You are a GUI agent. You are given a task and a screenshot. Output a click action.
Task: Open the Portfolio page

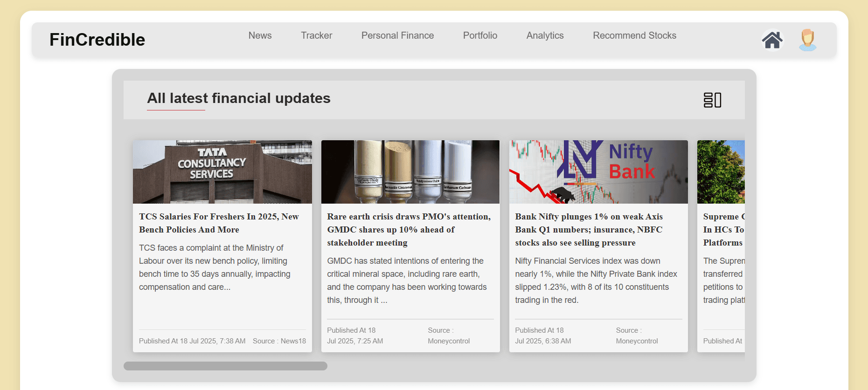pos(480,35)
